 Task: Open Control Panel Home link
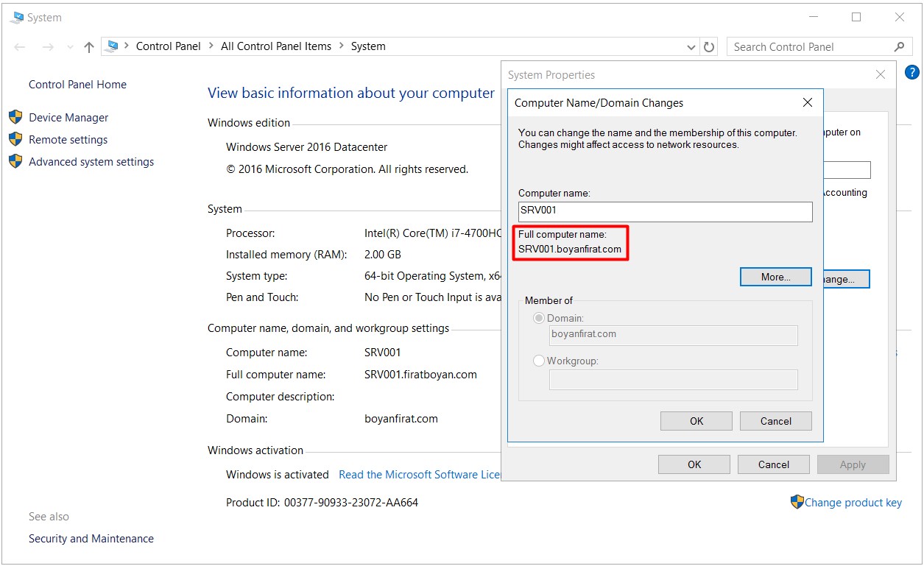point(77,85)
